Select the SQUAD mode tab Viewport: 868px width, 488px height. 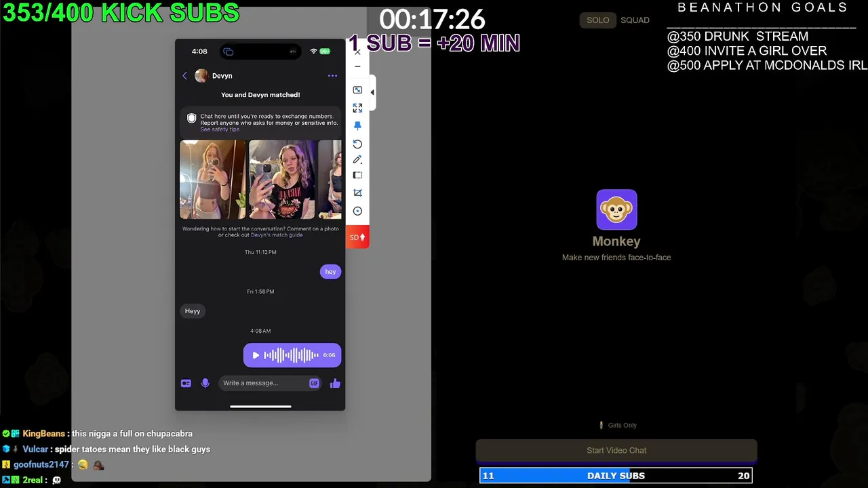pyautogui.click(x=635, y=20)
